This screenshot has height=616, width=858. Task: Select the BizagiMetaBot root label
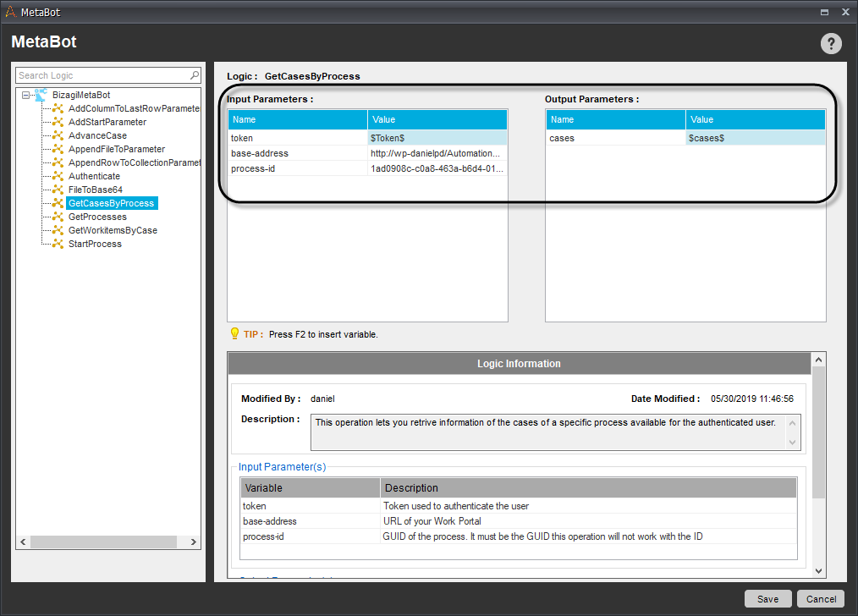point(81,95)
